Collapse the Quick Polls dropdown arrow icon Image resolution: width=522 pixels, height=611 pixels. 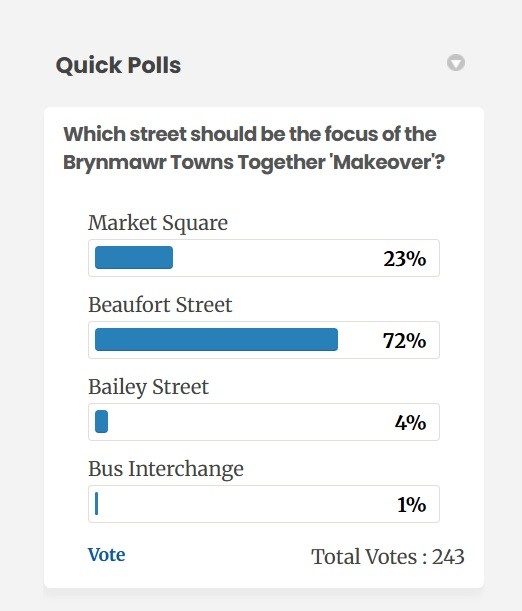[x=455, y=63]
